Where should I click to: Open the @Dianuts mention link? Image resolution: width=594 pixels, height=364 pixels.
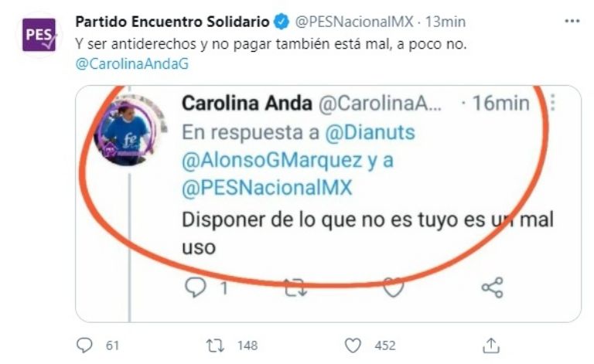[x=370, y=133]
